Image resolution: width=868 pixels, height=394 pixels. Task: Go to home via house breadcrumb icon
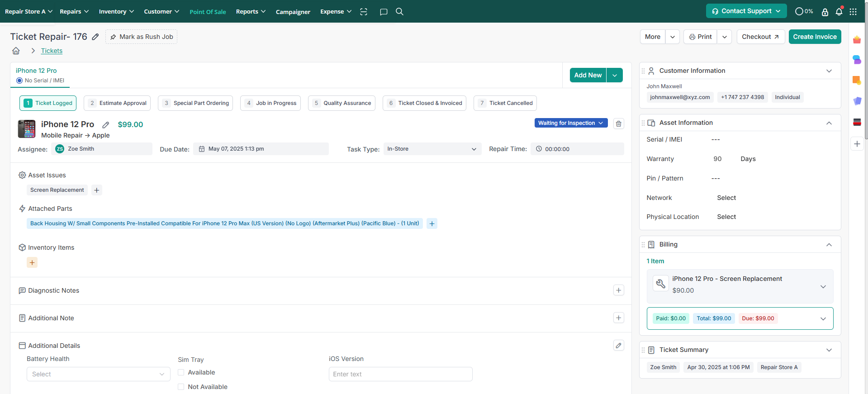(x=16, y=51)
